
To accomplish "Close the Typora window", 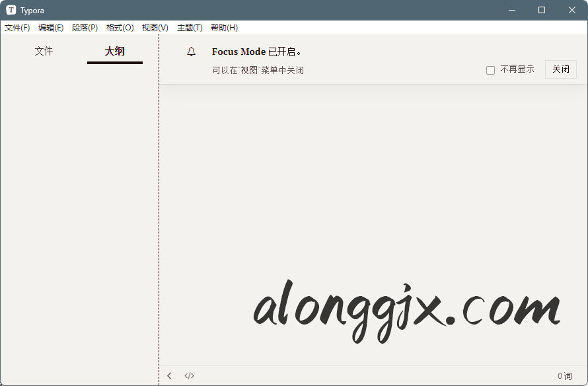I will pyautogui.click(x=572, y=10).
